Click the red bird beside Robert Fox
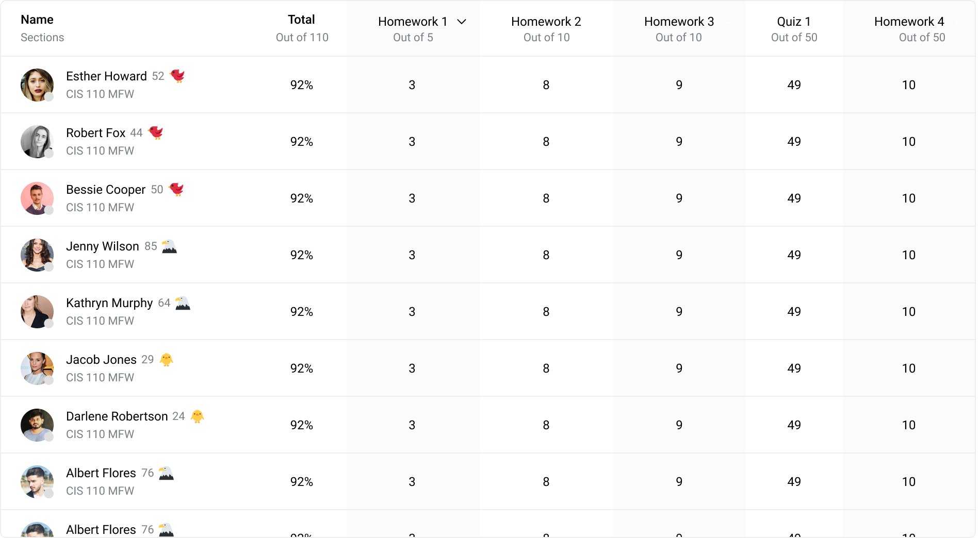Image resolution: width=980 pixels, height=538 pixels. point(156,132)
